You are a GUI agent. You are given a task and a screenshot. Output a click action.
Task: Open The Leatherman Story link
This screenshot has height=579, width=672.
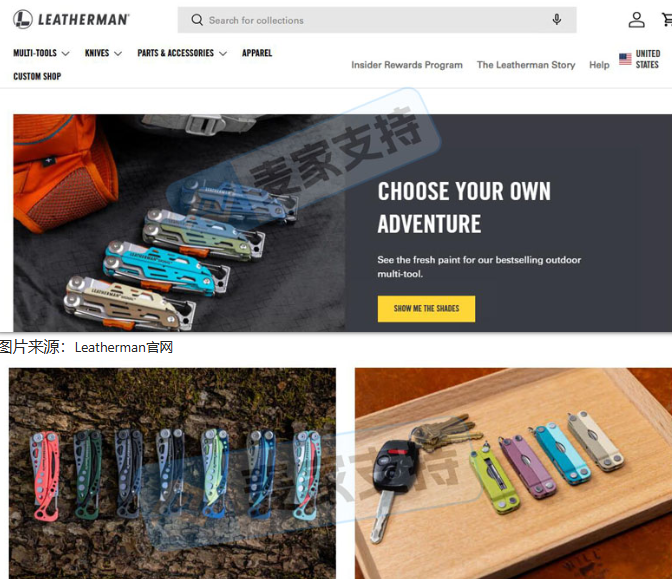(x=526, y=65)
